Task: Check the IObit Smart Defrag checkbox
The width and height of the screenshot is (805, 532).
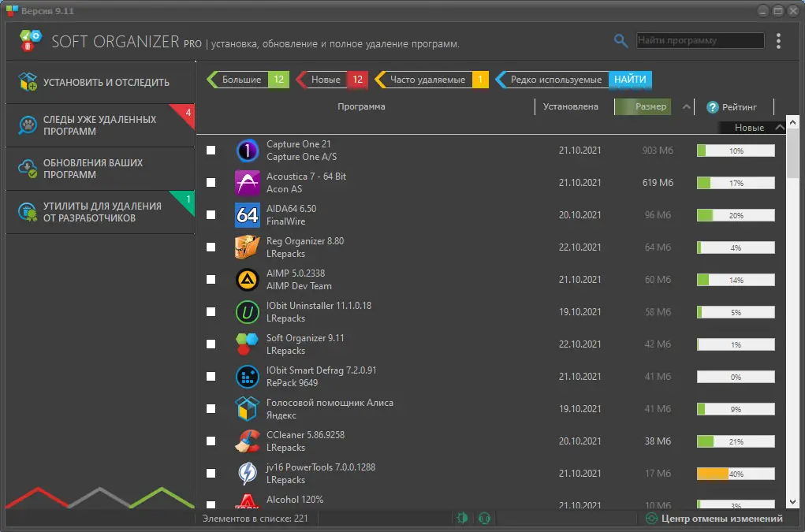Action: 211,377
